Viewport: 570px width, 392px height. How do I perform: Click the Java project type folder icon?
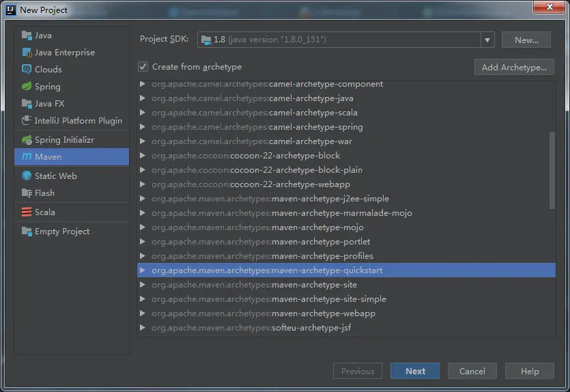[27, 36]
